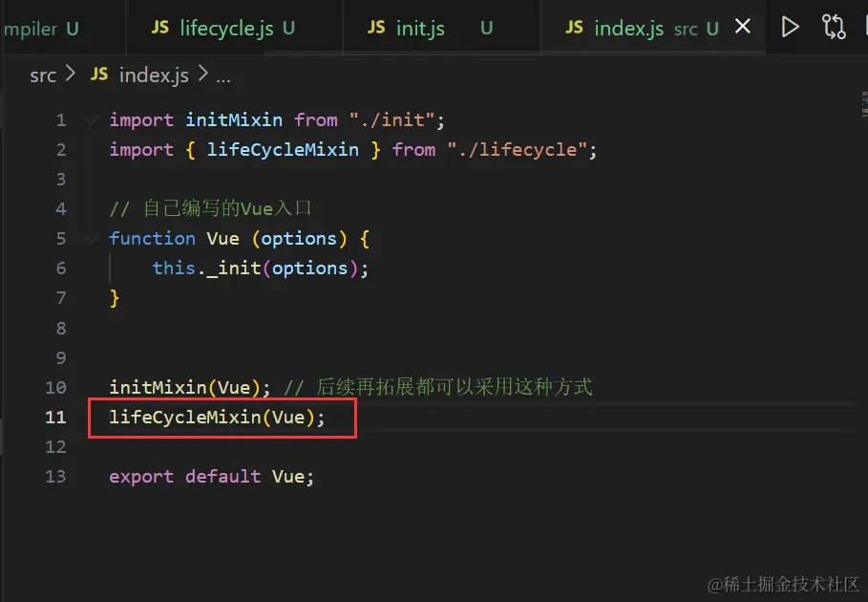The width and height of the screenshot is (868, 602).
Task: Click the Vue function name on line 5
Action: coord(223,239)
